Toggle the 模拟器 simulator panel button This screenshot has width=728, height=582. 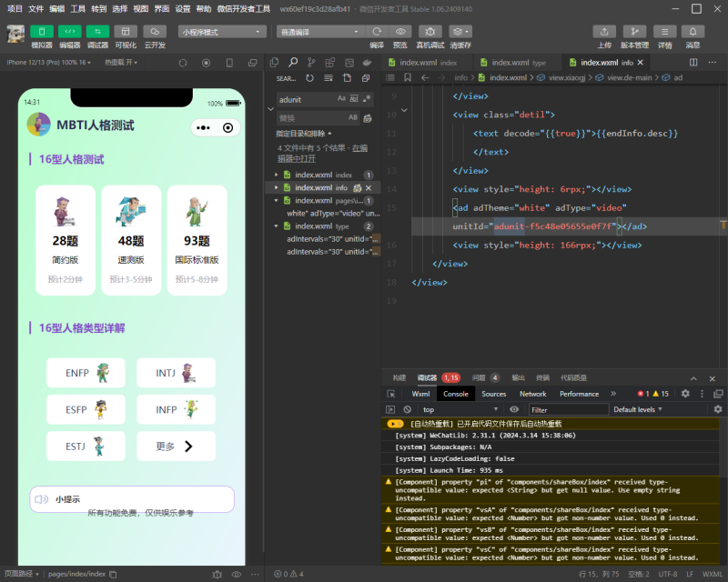pos(42,32)
